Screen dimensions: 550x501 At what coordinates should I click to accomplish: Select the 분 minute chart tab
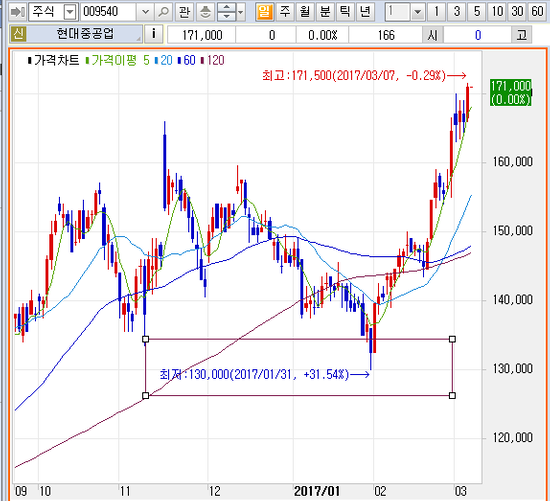tap(325, 12)
